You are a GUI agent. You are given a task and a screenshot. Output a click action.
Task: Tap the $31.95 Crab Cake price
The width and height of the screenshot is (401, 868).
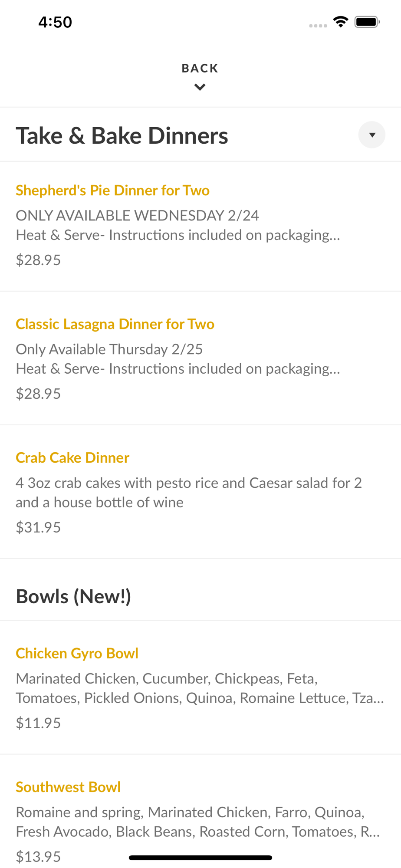tap(38, 527)
